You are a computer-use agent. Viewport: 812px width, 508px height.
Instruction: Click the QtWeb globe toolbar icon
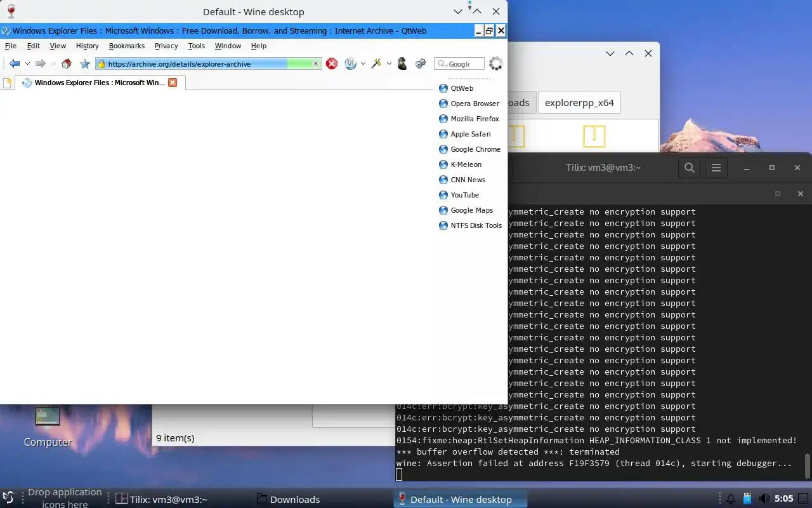[x=350, y=63]
